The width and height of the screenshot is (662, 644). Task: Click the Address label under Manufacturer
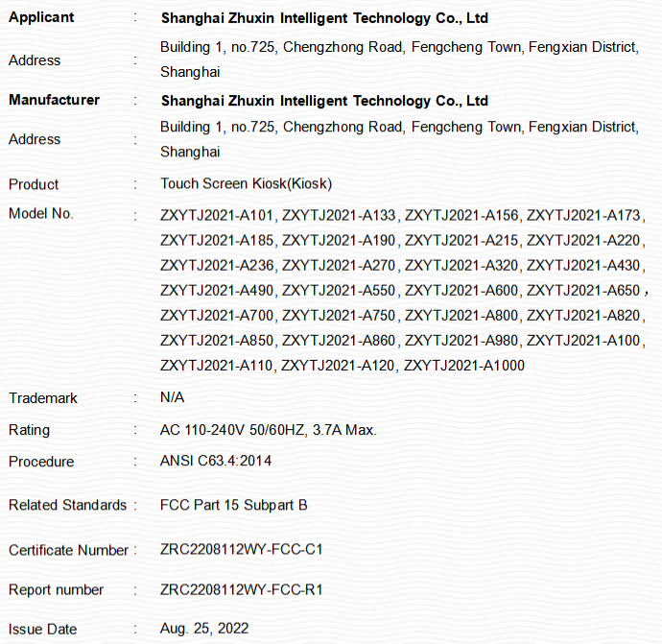tap(35, 139)
